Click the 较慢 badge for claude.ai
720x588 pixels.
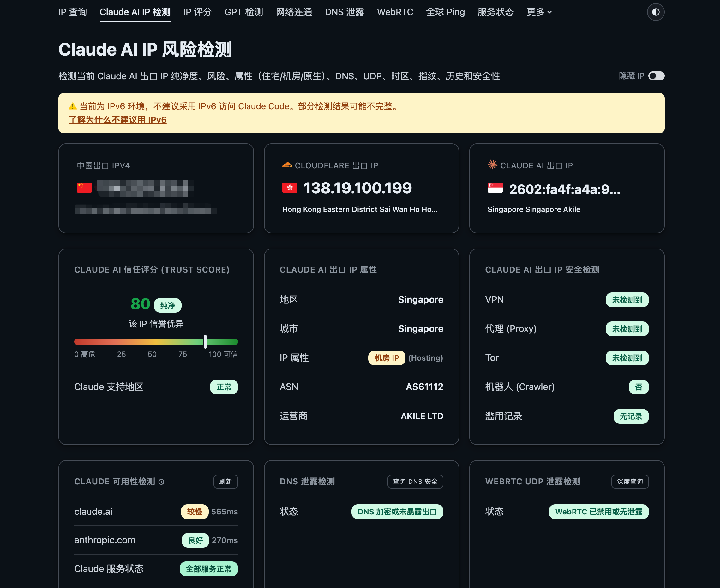point(195,512)
